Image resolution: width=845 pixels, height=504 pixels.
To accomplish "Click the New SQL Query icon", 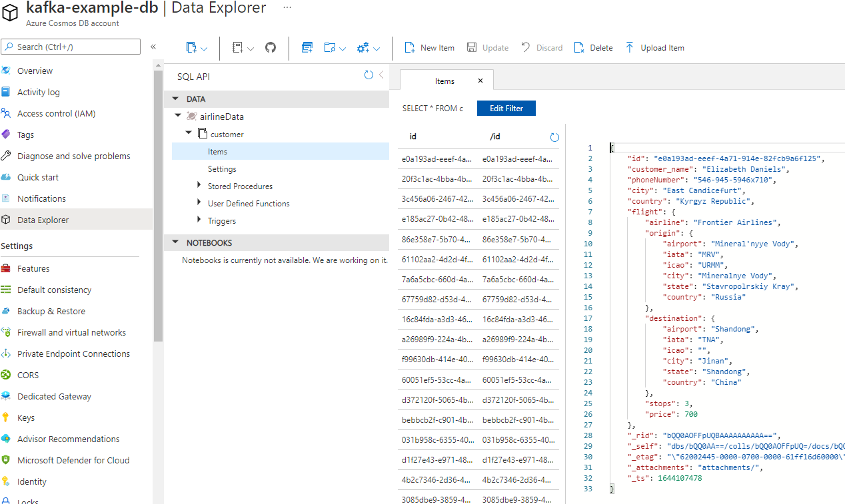I will click(307, 48).
